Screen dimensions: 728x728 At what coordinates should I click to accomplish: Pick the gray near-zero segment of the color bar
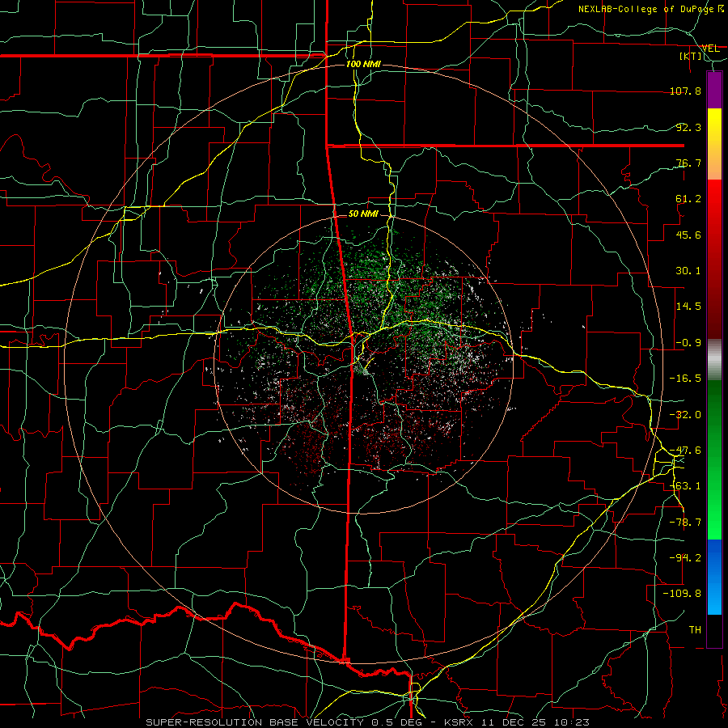(714, 360)
